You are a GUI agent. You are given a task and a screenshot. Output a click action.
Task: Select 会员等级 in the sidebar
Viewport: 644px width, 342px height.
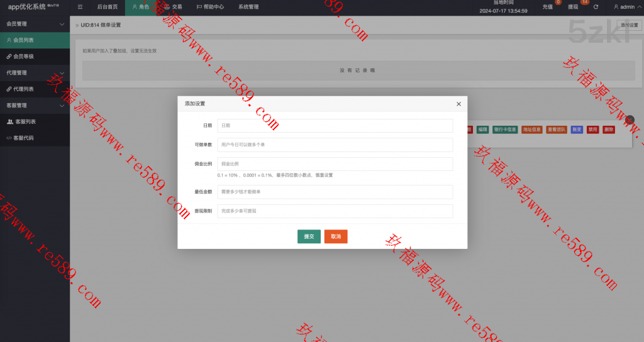35,57
